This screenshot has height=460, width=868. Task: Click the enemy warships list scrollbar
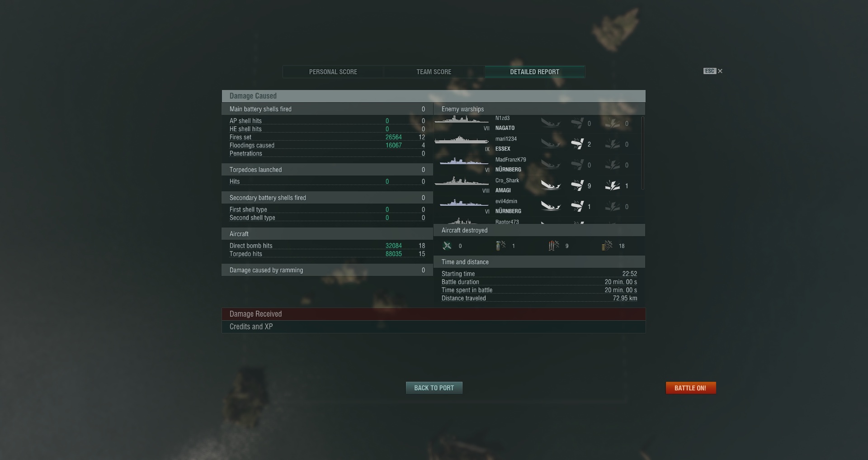(x=642, y=153)
